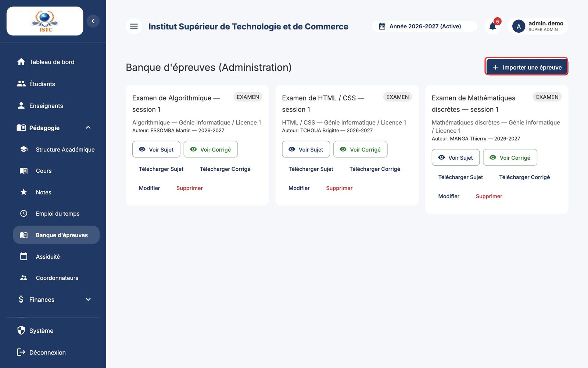This screenshot has width=588, height=368.
Task: Click the graduation cap icon for Structure Académique
Action: (x=24, y=149)
